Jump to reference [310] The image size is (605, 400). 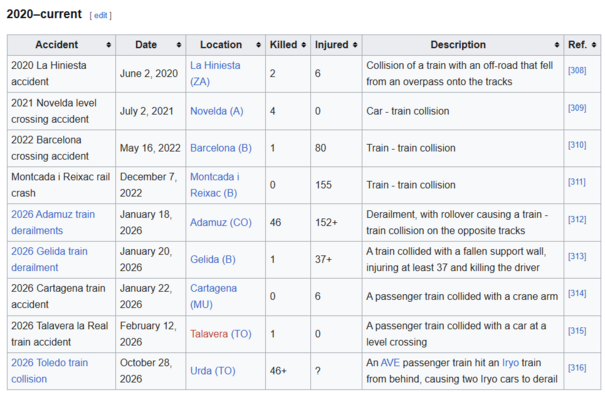click(577, 145)
